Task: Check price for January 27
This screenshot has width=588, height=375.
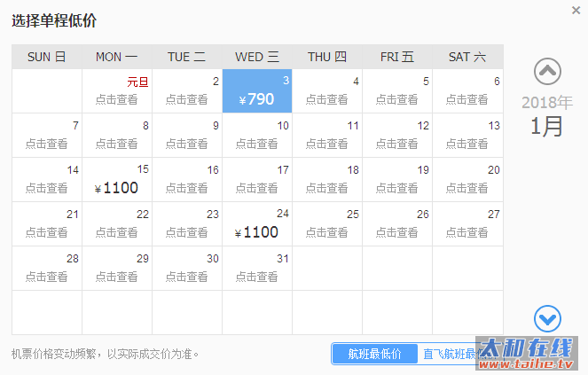Action: click(467, 224)
